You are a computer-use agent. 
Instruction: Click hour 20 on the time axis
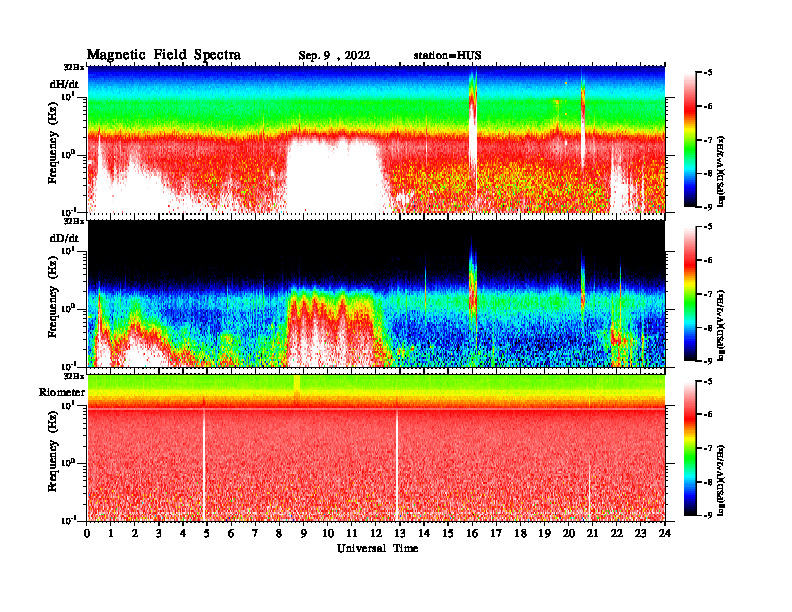(568, 534)
